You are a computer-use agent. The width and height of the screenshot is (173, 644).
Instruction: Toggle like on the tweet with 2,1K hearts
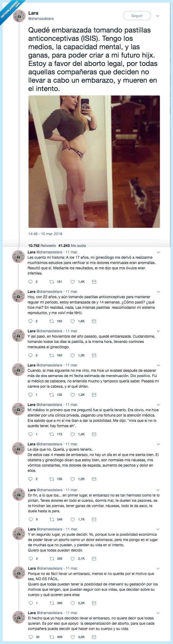coord(73,559)
